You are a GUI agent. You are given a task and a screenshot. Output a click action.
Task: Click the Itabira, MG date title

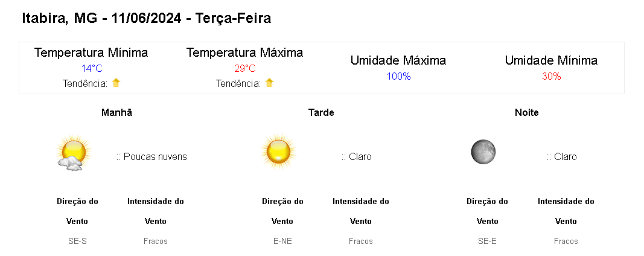coord(147,19)
